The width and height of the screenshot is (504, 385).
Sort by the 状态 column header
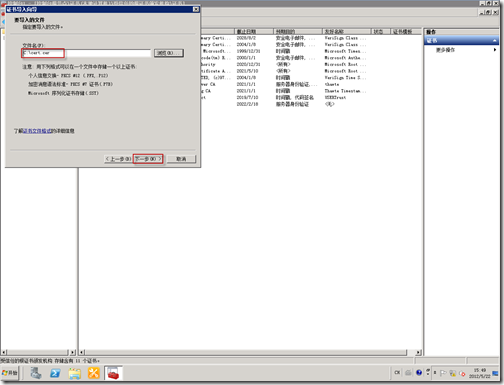(380, 31)
